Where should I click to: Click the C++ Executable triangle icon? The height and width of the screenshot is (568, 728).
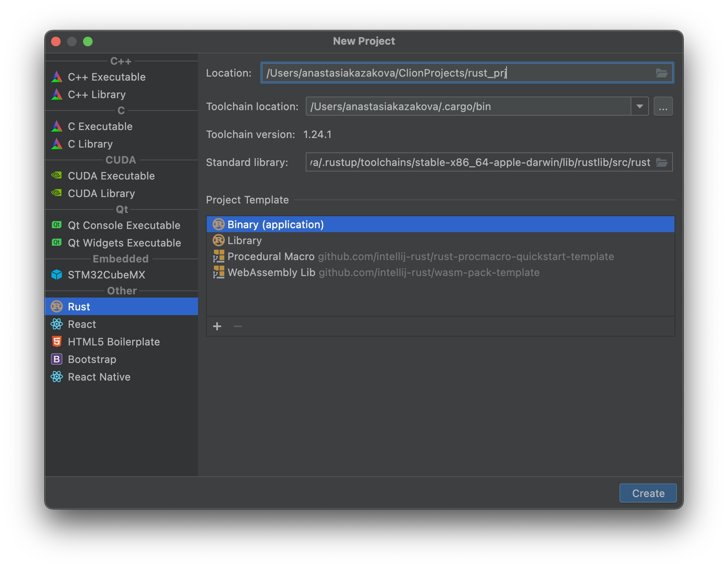[x=57, y=77]
